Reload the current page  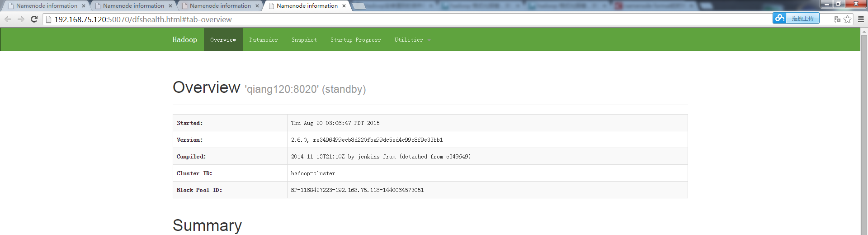tap(34, 19)
